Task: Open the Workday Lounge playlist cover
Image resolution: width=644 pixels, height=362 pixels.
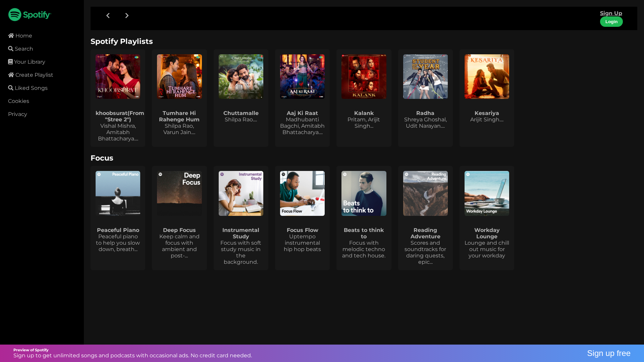Action: (x=487, y=193)
